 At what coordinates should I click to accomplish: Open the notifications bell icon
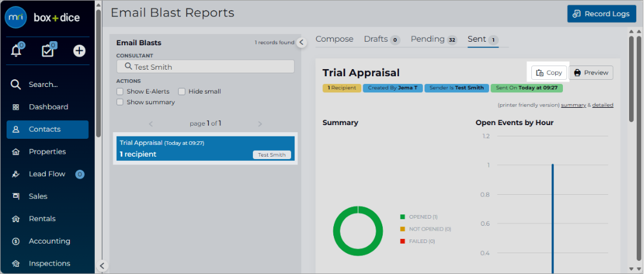click(x=17, y=51)
